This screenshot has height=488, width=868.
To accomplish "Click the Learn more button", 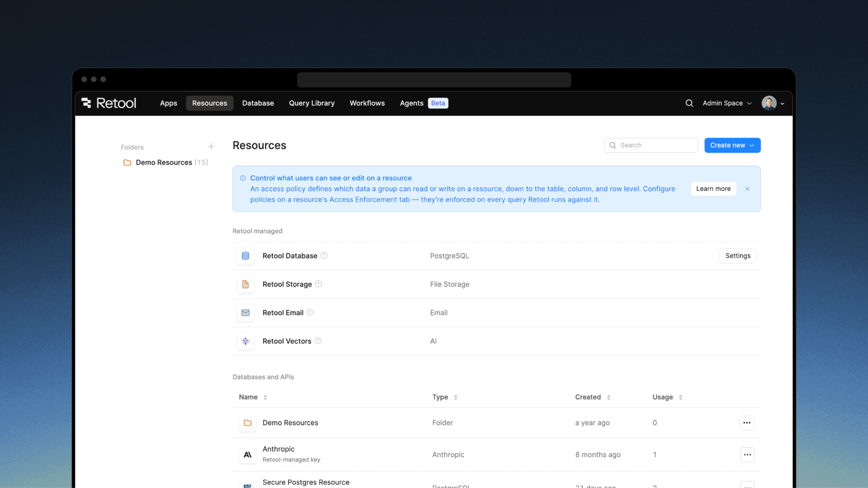I will (x=713, y=189).
